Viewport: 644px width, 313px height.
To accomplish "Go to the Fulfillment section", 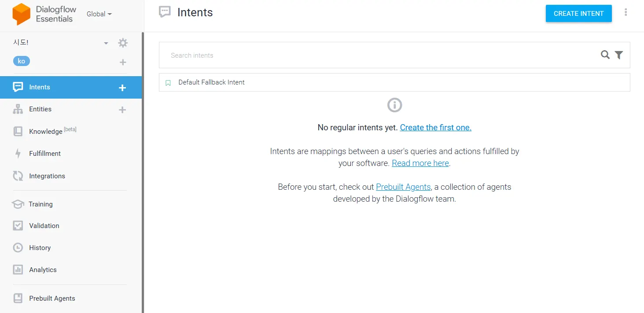I will pos(45,154).
